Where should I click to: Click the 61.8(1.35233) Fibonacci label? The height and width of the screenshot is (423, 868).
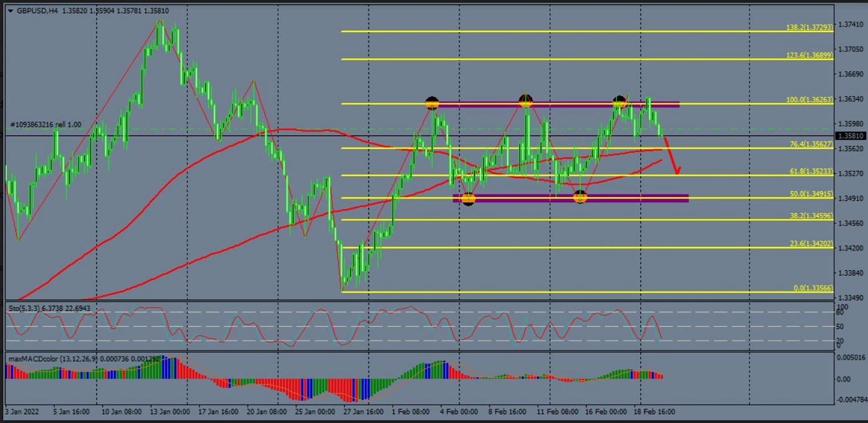click(x=811, y=171)
